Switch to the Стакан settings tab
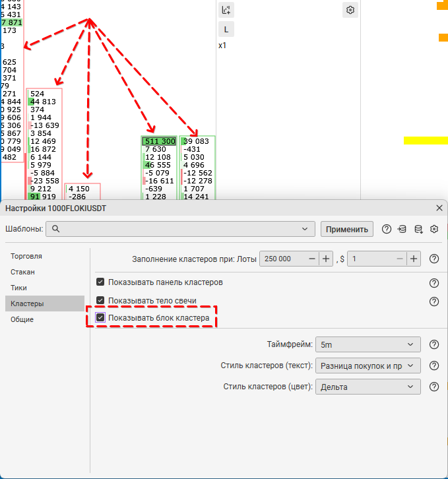448x479 pixels. [23, 272]
